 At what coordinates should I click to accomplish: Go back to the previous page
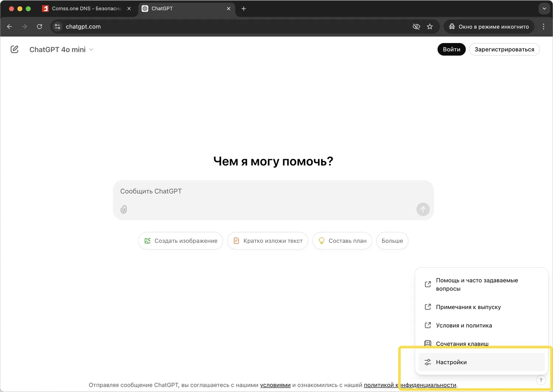point(10,27)
